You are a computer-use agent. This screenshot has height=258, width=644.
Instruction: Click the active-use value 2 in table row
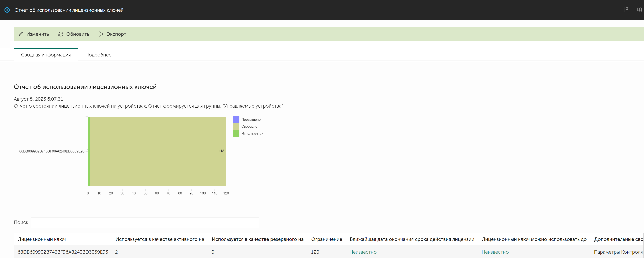tap(116, 252)
